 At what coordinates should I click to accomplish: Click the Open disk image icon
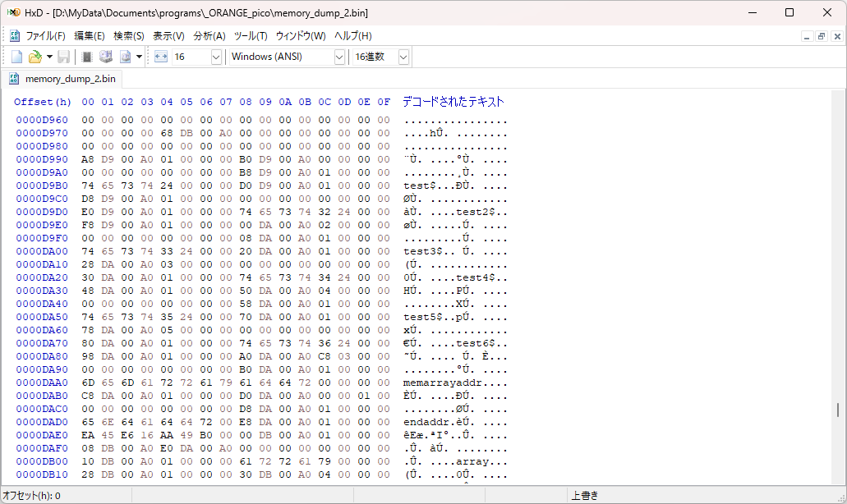pyautogui.click(x=126, y=57)
